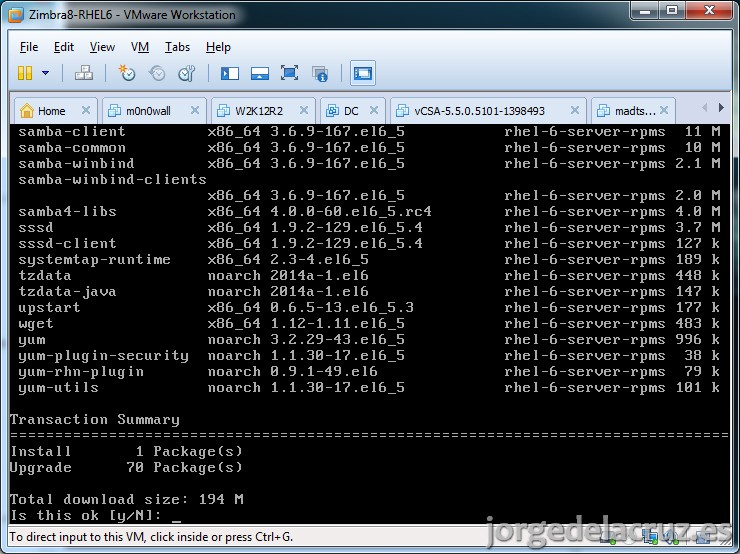Open the Snapshot Manager icon
This screenshot has height=554, width=740.
click(x=187, y=73)
